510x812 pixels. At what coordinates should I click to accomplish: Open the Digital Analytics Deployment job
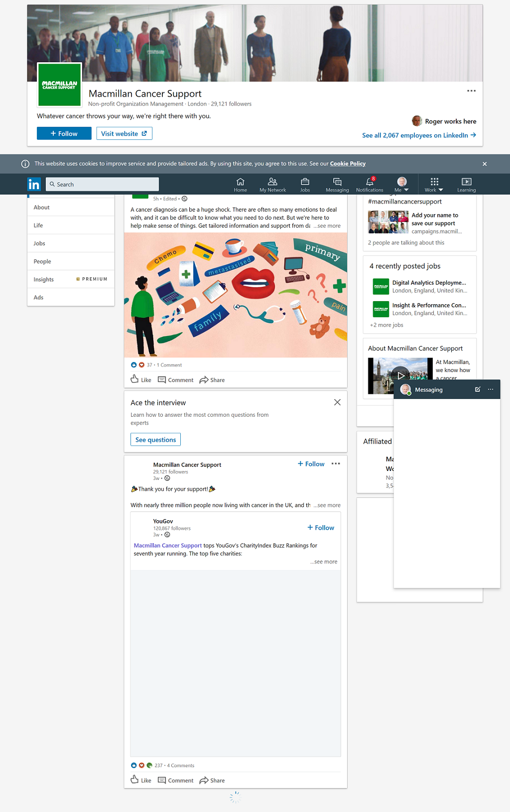(429, 283)
